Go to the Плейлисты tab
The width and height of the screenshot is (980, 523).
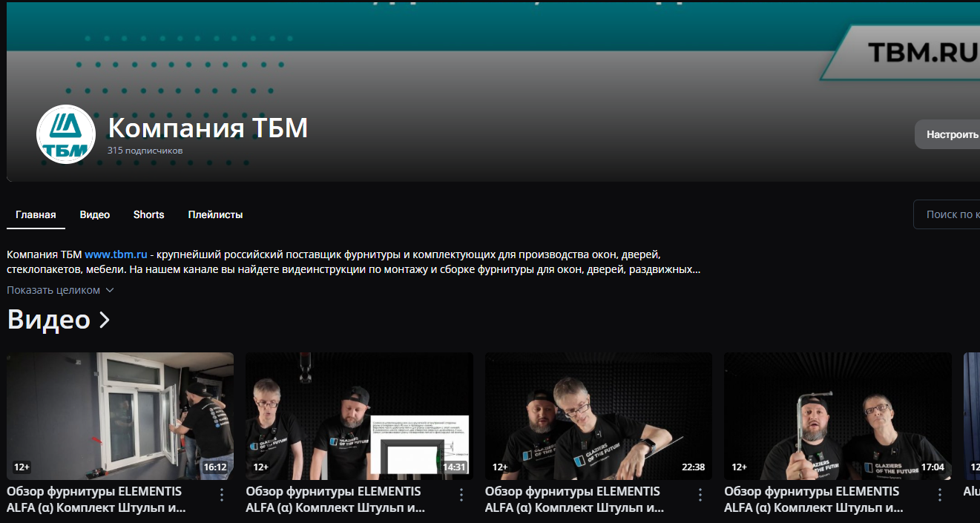coord(215,214)
